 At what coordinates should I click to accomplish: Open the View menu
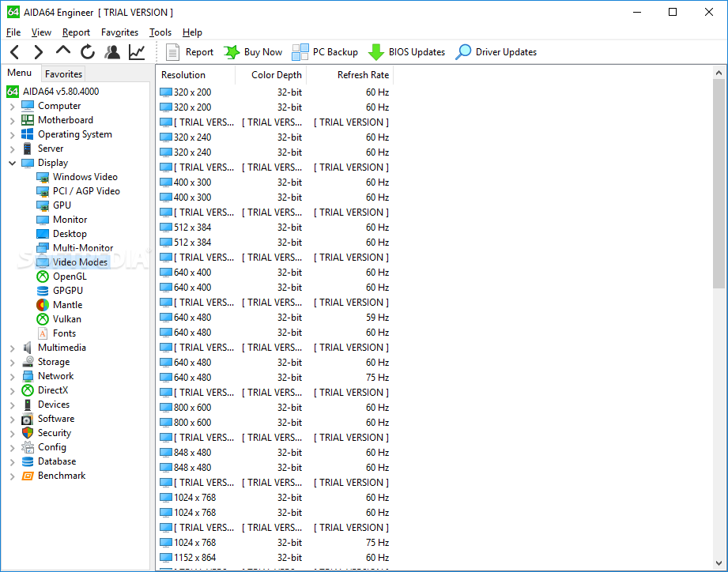41,32
